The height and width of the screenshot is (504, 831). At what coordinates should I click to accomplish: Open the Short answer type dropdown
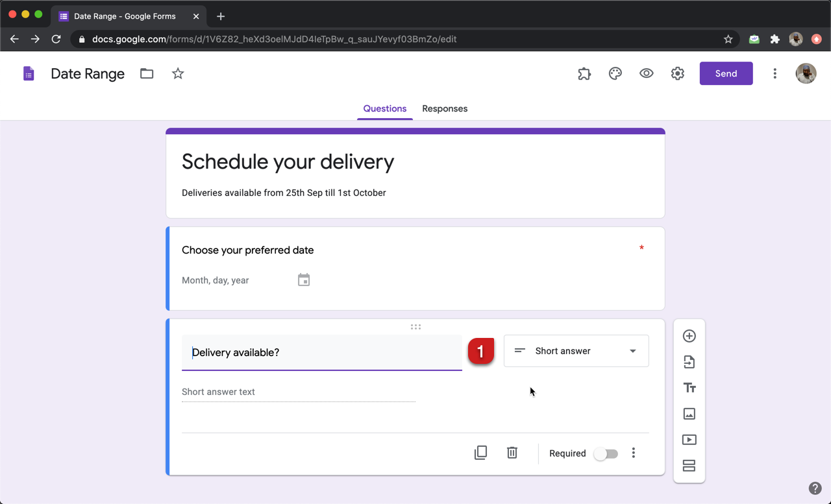pos(577,351)
